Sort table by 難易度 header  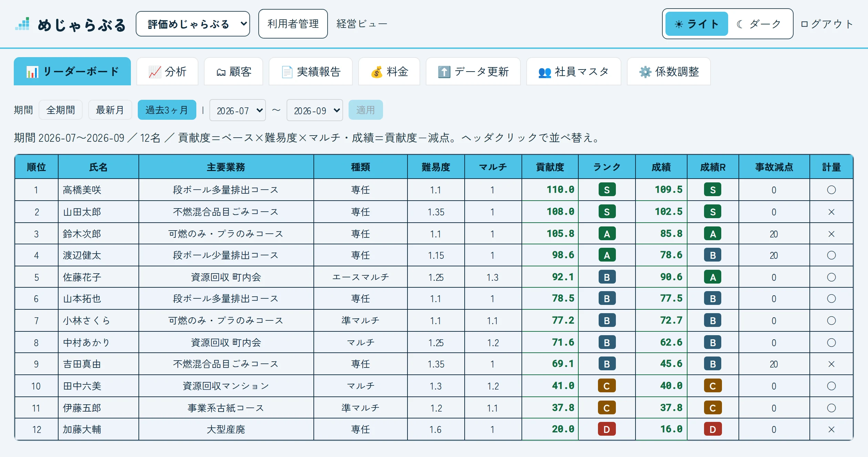(x=436, y=167)
